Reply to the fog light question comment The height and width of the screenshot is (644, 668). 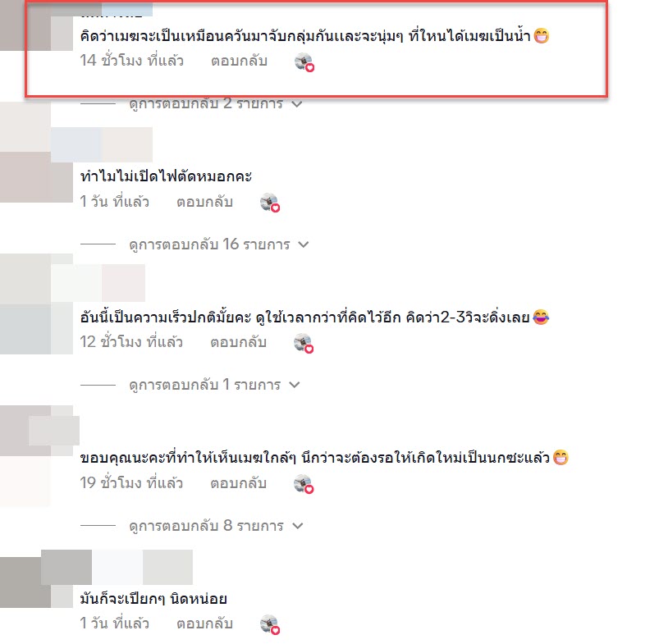coord(205,202)
